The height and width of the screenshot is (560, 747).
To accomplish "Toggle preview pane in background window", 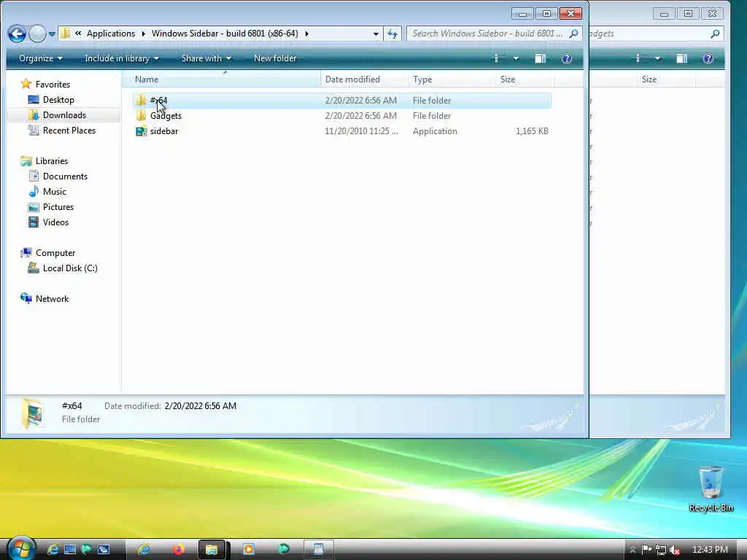I will click(682, 58).
